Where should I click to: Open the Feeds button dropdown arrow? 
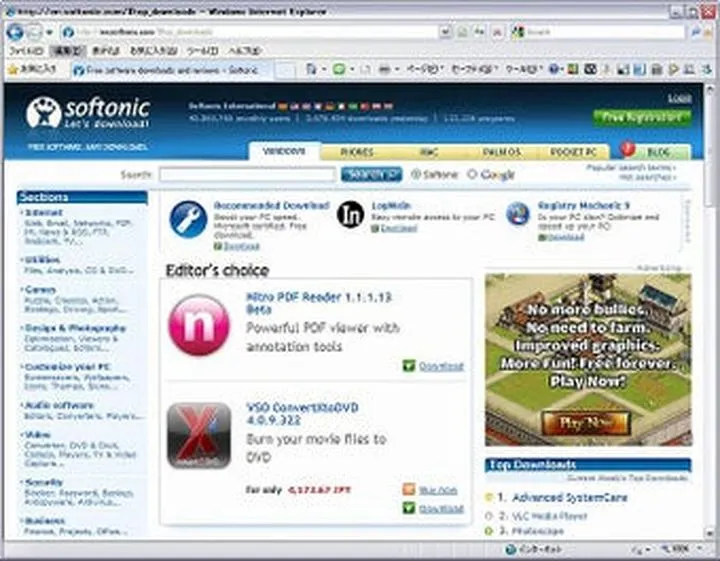352,69
